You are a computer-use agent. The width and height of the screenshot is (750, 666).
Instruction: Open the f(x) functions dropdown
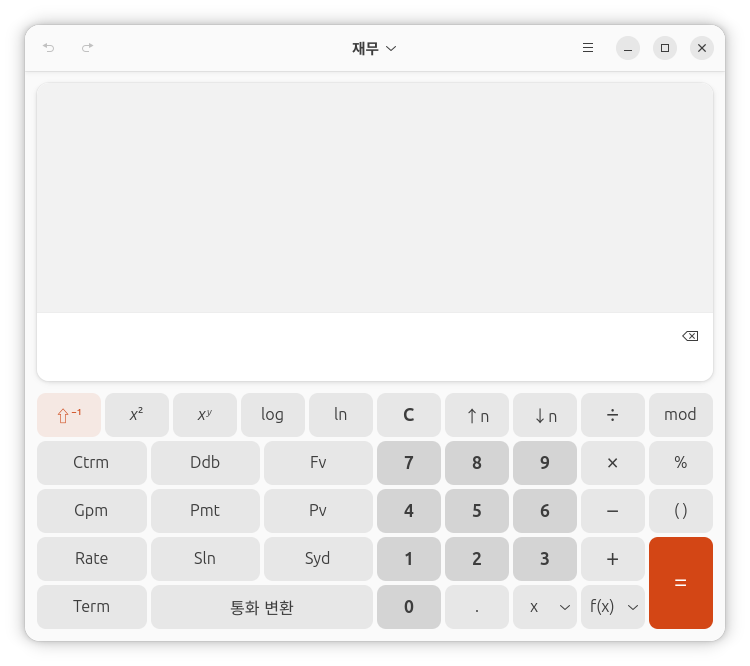tap(612, 607)
